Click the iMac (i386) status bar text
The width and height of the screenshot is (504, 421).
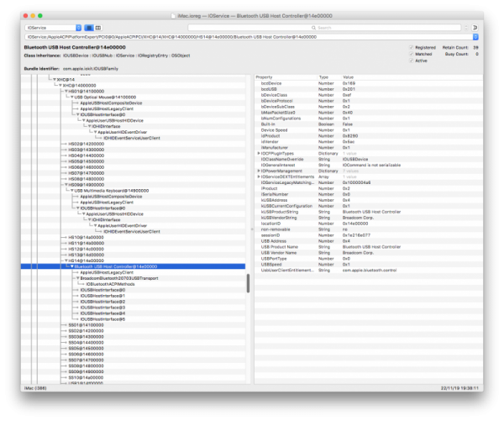(x=35, y=388)
